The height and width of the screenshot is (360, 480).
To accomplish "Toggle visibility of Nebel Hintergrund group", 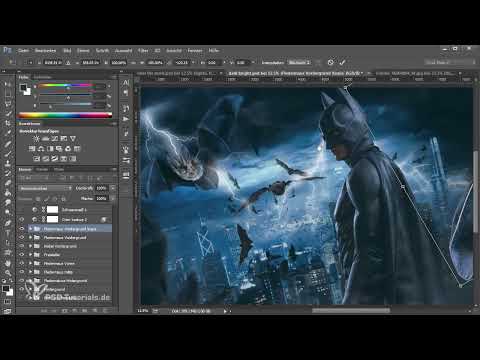I will tap(22, 246).
